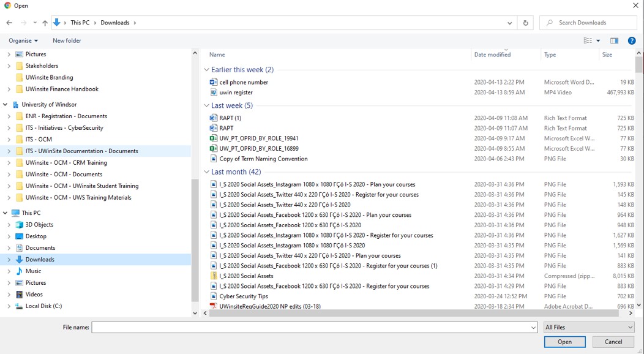Click the Back navigation arrow
The image size is (644, 354).
click(9, 23)
